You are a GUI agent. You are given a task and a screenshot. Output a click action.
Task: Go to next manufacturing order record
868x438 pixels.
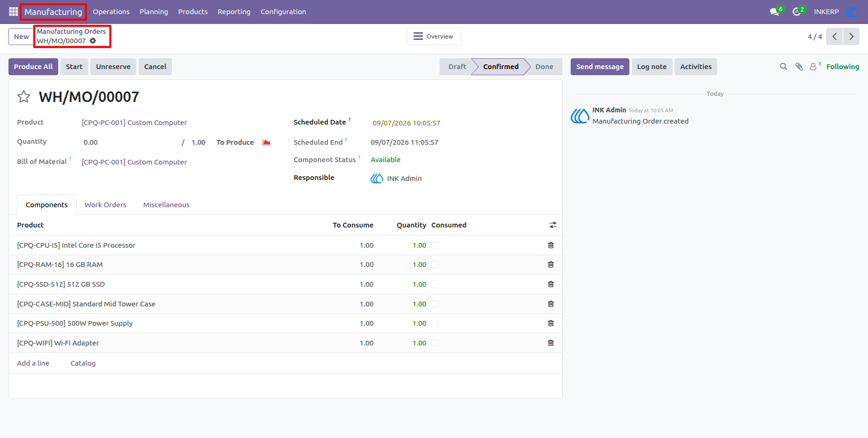click(x=851, y=36)
